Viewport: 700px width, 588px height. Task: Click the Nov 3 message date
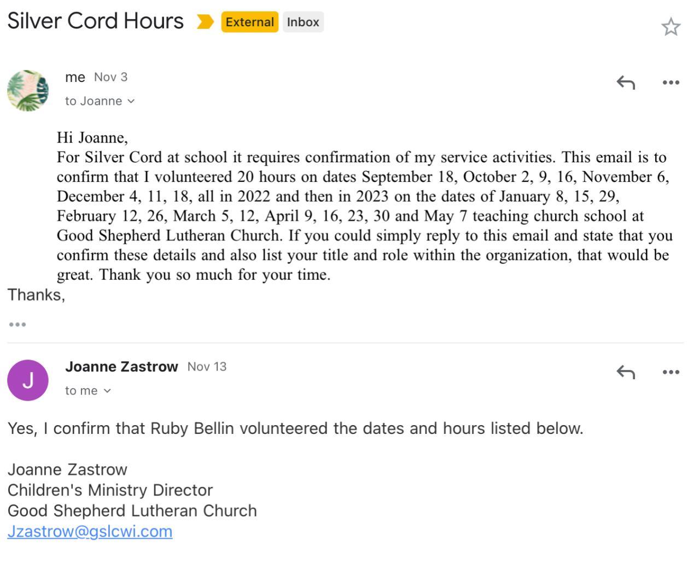(x=110, y=77)
